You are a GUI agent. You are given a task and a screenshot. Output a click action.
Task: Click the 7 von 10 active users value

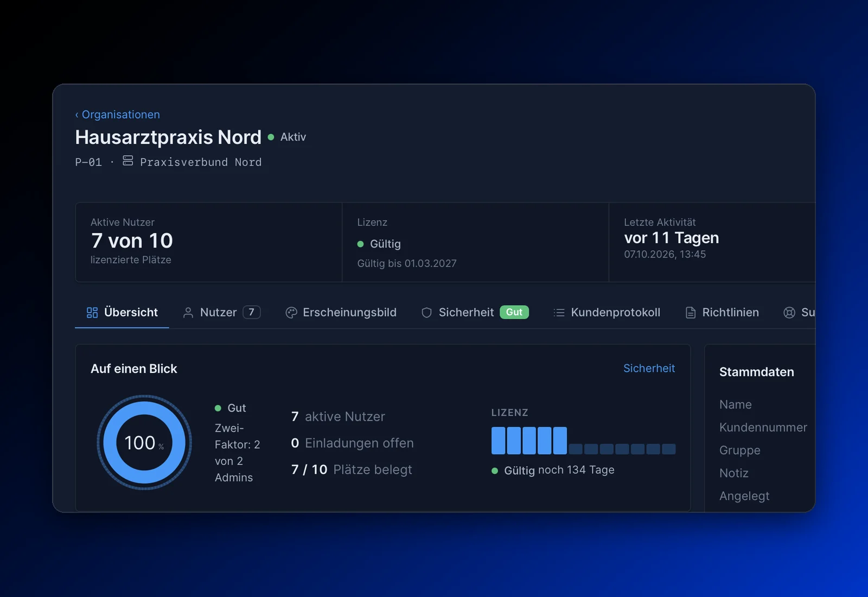(132, 240)
